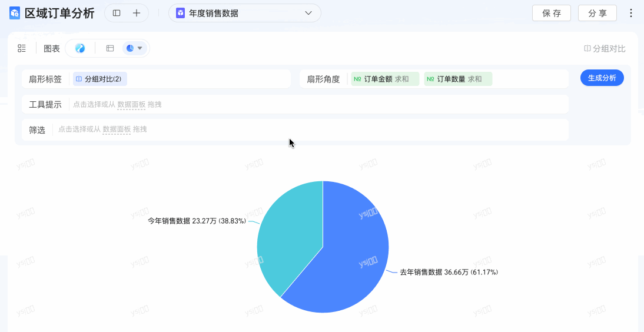Viewport: 644px width, 332px height.
Task: Click the 筛选 field input area
Action: (295, 130)
